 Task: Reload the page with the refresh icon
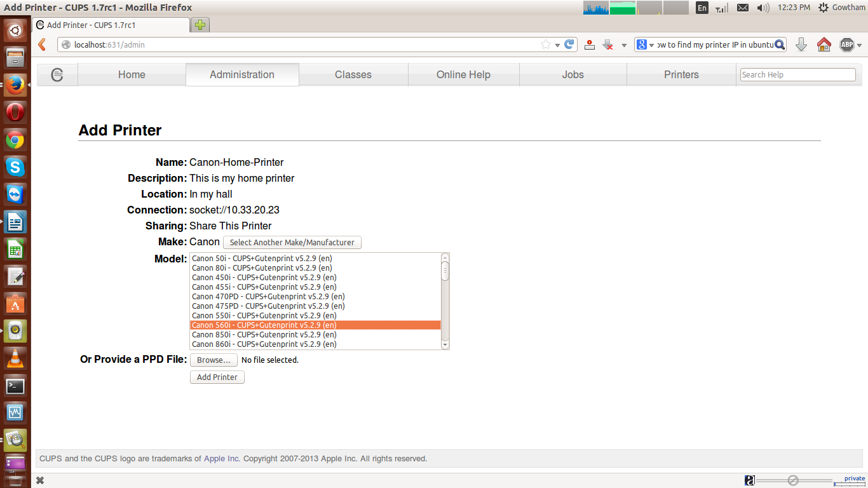pyautogui.click(x=569, y=44)
